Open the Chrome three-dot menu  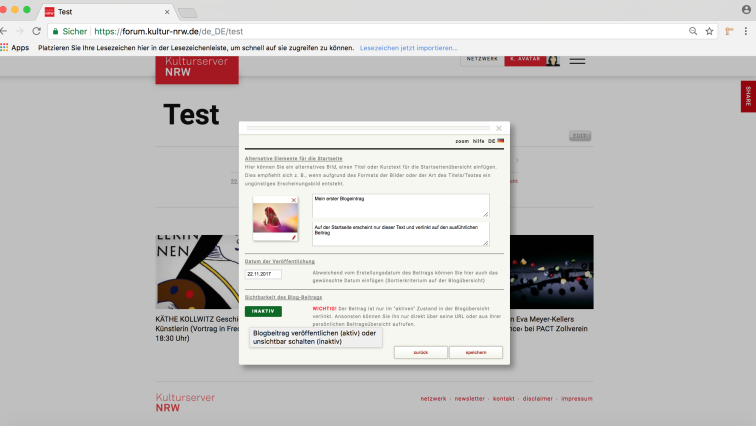[744, 31]
